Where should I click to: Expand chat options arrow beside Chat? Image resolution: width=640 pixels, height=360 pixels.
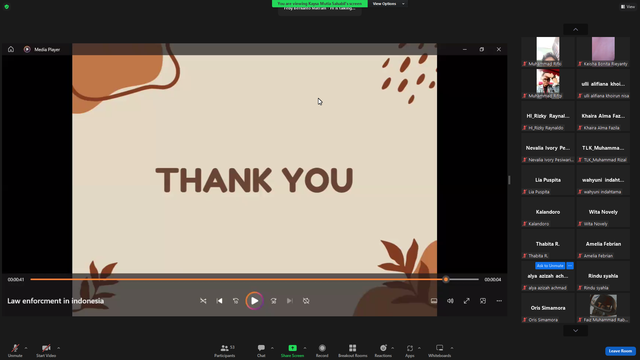(x=272, y=348)
